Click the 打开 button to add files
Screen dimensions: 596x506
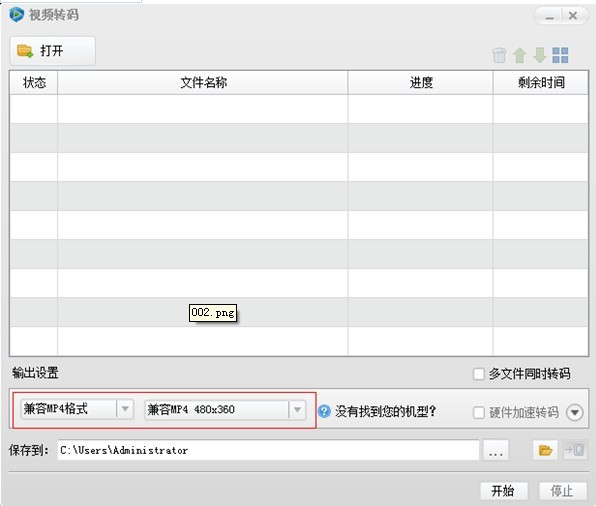[52, 51]
